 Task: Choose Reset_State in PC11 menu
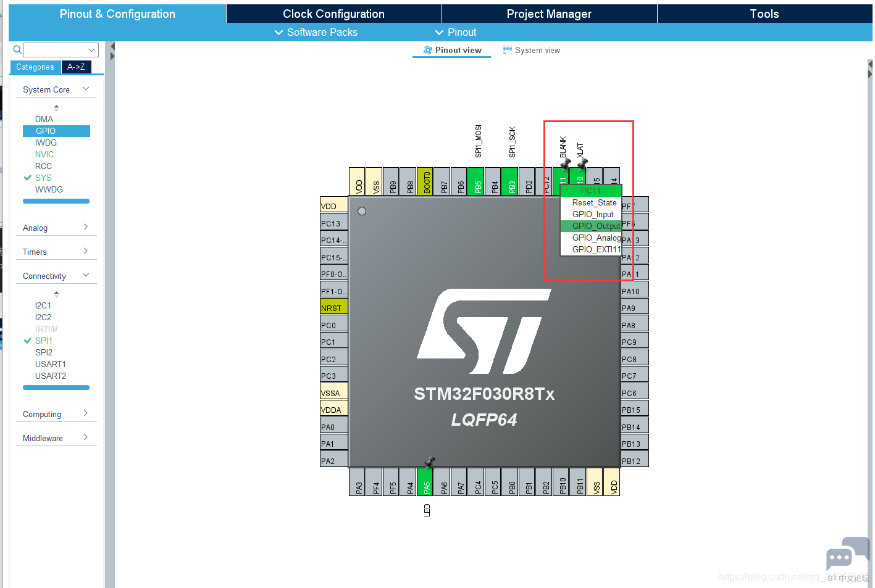pos(591,202)
